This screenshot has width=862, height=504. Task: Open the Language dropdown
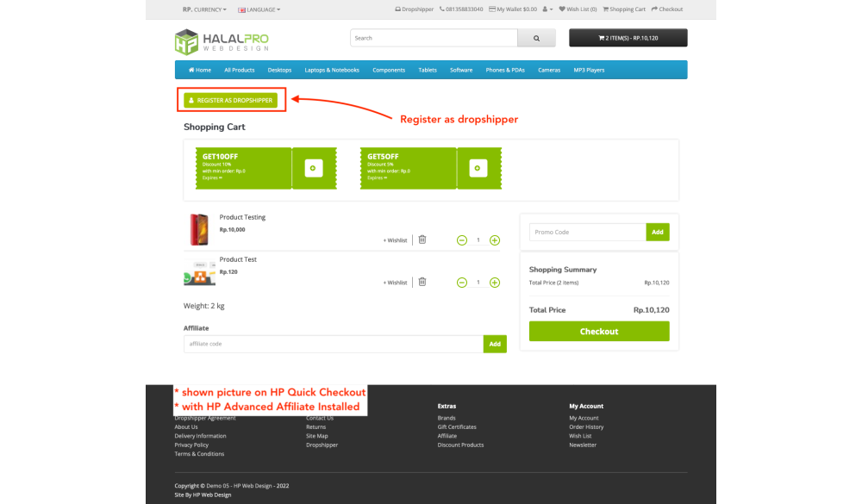(259, 9)
